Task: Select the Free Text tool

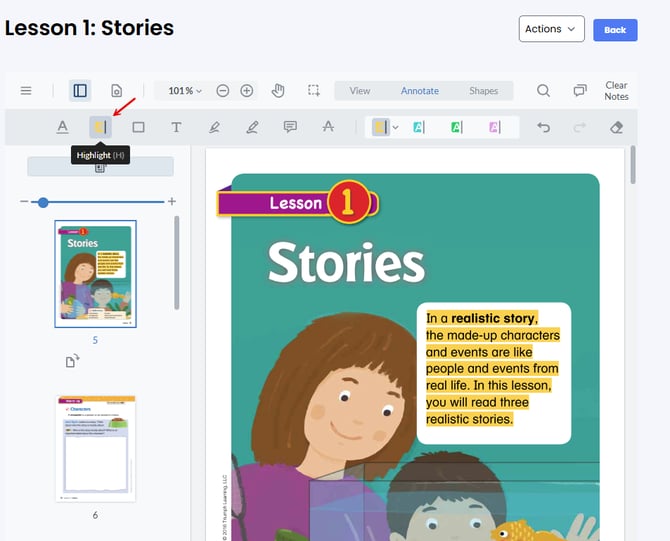Action: tap(176, 127)
